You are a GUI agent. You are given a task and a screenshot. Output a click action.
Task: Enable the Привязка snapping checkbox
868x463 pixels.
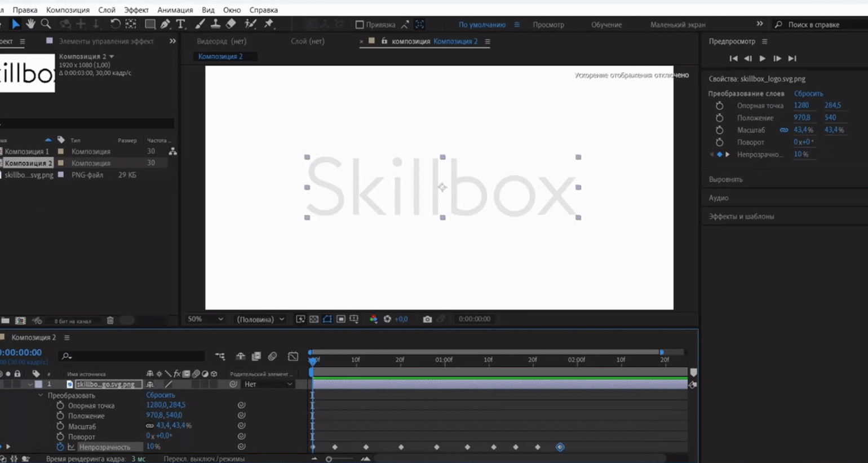pos(360,25)
